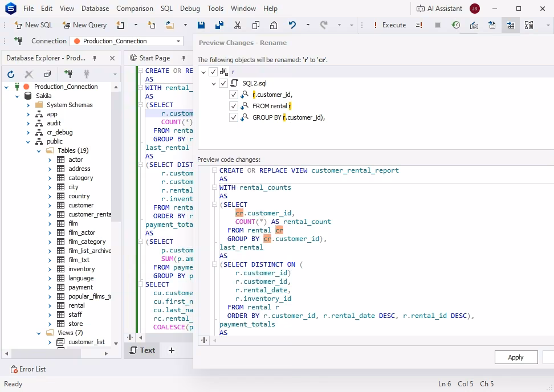554x392 pixels.
Task: Select the Text view tab
Action: (142, 350)
